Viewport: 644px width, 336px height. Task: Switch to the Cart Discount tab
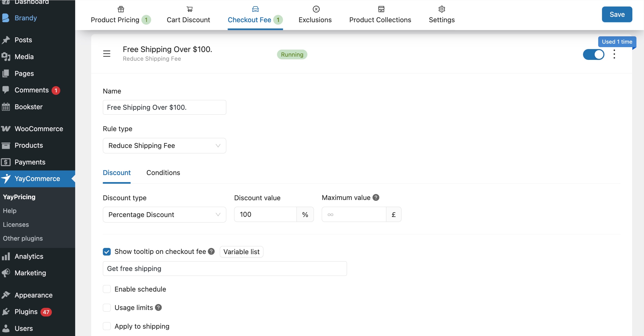[x=188, y=15]
